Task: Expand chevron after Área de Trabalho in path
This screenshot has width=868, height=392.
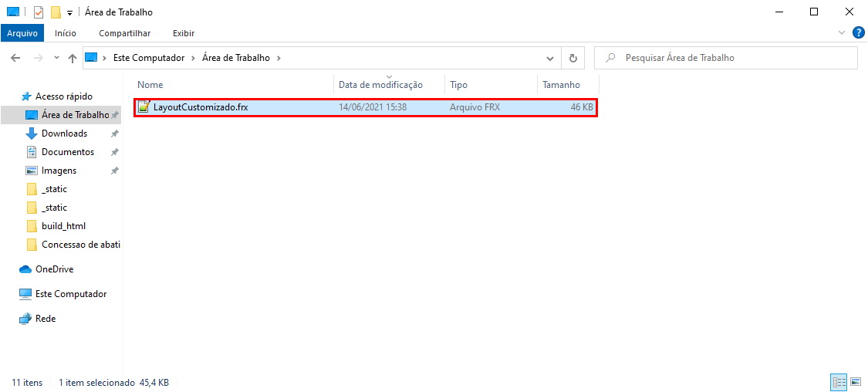Action: point(279,58)
